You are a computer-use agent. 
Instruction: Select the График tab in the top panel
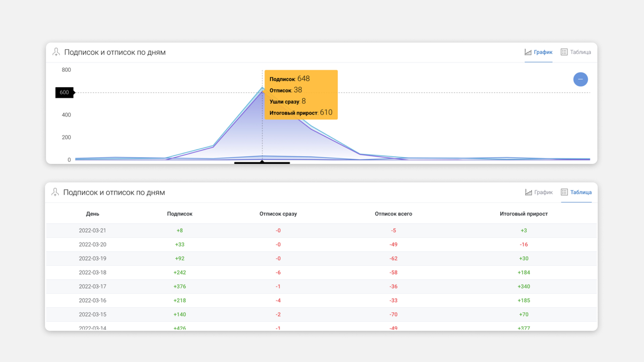click(543, 52)
